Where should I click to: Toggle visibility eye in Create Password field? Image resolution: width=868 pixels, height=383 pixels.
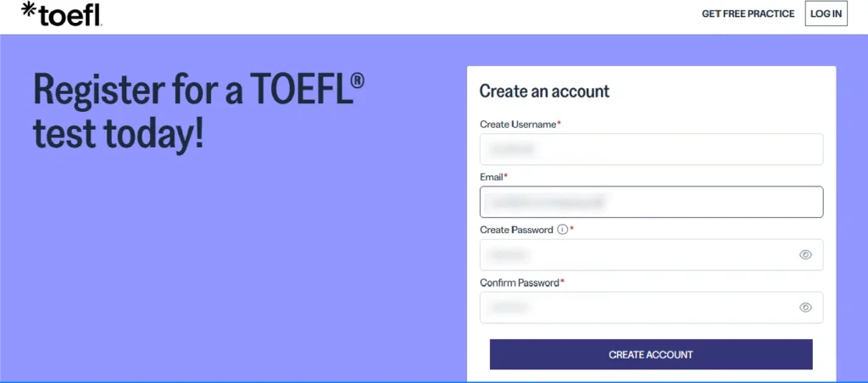tap(805, 254)
